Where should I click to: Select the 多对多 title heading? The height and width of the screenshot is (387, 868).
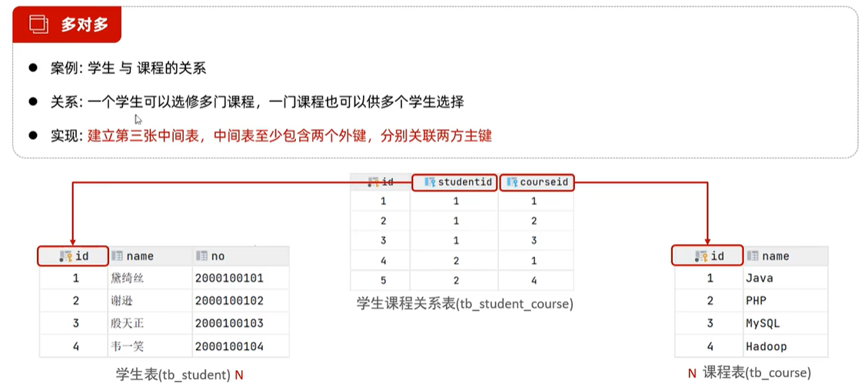point(85,25)
